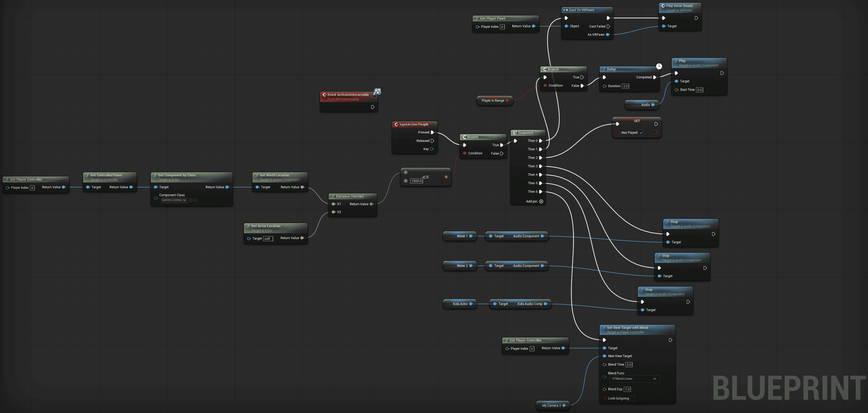Toggle the Has Played checkbox on the SET node
Image resolution: width=868 pixels, height=413 pixels.
pos(641,132)
